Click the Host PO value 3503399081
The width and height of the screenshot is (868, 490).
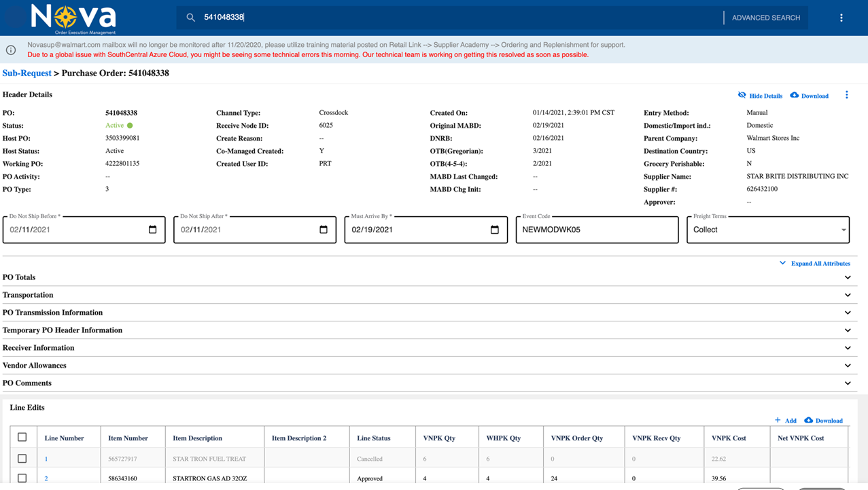[x=122, y=138]
